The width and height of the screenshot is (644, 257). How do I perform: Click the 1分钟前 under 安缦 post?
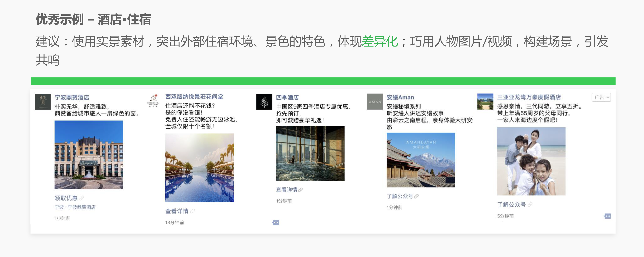click(394, 208)
